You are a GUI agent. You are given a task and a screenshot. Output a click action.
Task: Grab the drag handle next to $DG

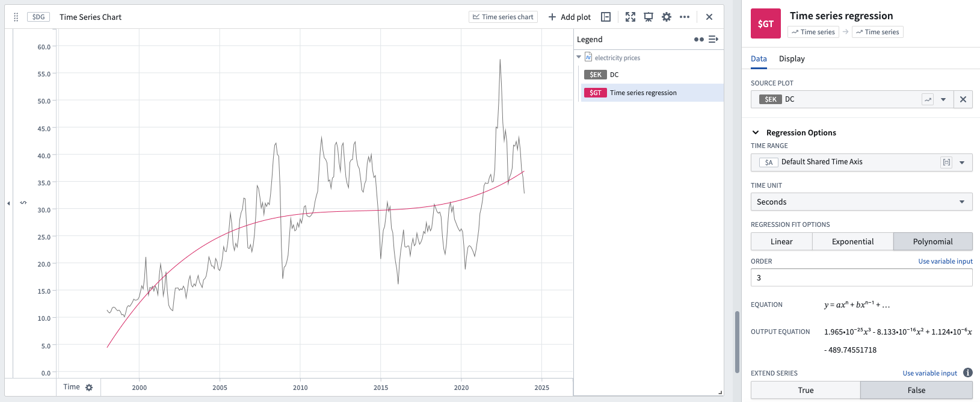[16, 17]
